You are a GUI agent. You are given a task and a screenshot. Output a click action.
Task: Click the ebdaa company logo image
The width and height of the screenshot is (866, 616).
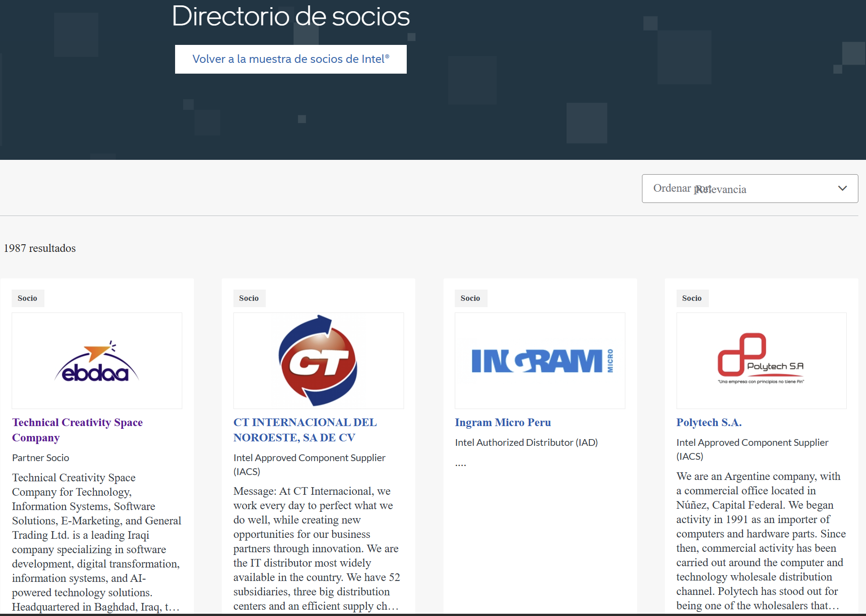[x=97, y=361]
